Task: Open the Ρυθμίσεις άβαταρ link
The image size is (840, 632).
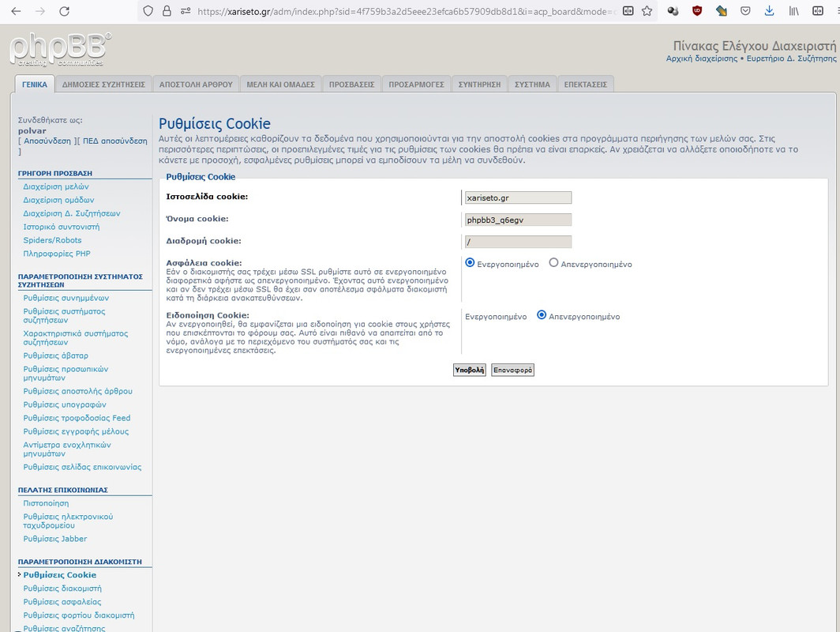Action: (x=56, y=355)
